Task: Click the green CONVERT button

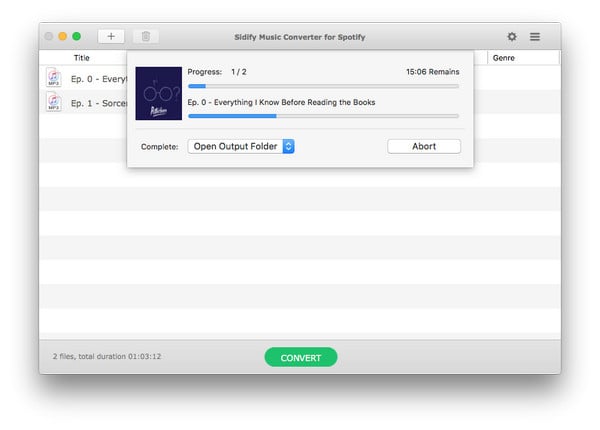Action: pyautogui.click(x=301, y=357)
